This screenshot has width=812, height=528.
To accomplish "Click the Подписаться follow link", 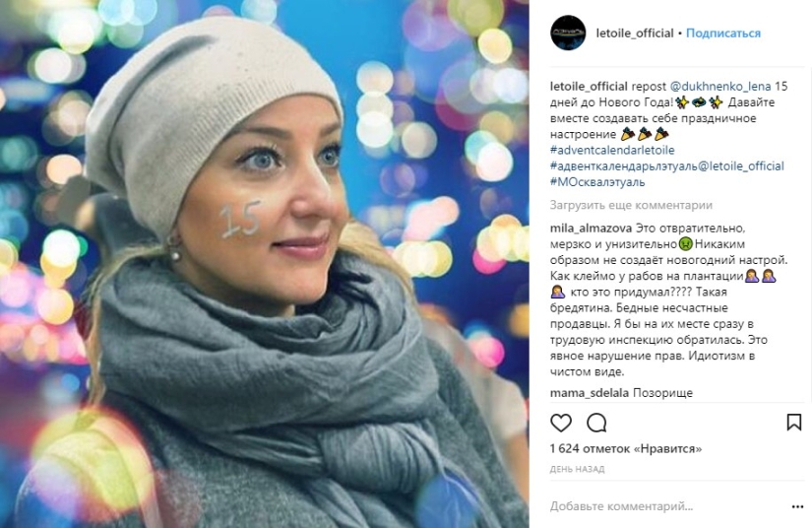I will [x=723, y=33].
